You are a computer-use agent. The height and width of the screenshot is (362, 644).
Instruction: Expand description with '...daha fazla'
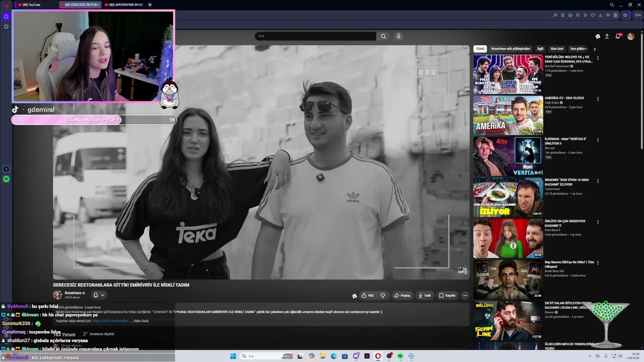pos(140,321)
